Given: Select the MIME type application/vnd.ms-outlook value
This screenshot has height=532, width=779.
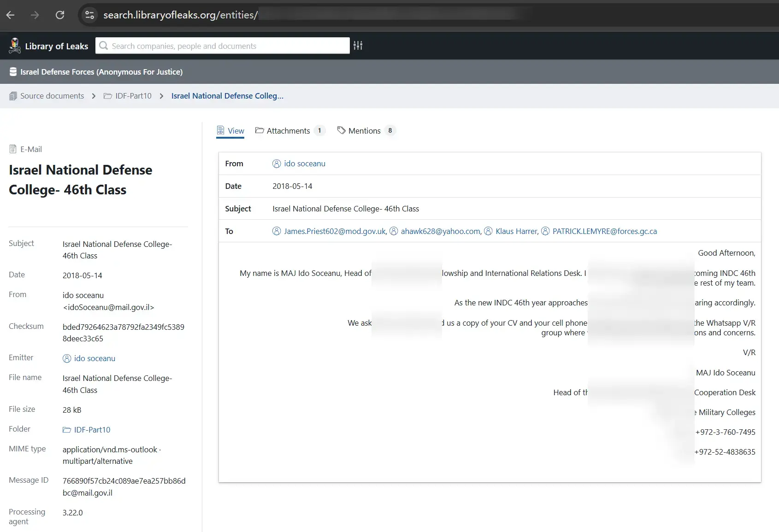Looking at the screenshot, I should 112,455.
